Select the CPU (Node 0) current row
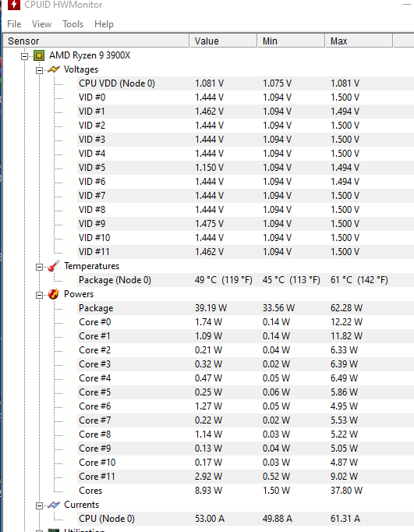Screen dimensions: 414x532 [x=246, y=519]
